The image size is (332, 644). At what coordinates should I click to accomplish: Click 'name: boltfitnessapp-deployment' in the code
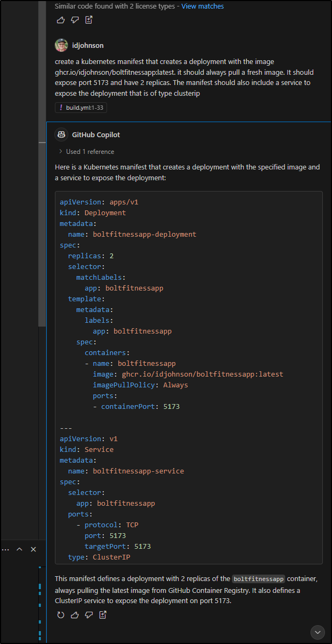click(x=132, y=235)
